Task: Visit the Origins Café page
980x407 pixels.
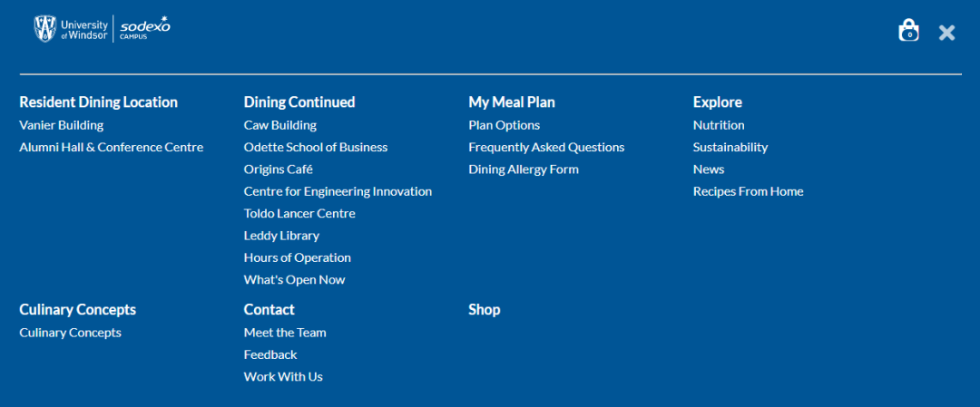Action: [279, 170]
